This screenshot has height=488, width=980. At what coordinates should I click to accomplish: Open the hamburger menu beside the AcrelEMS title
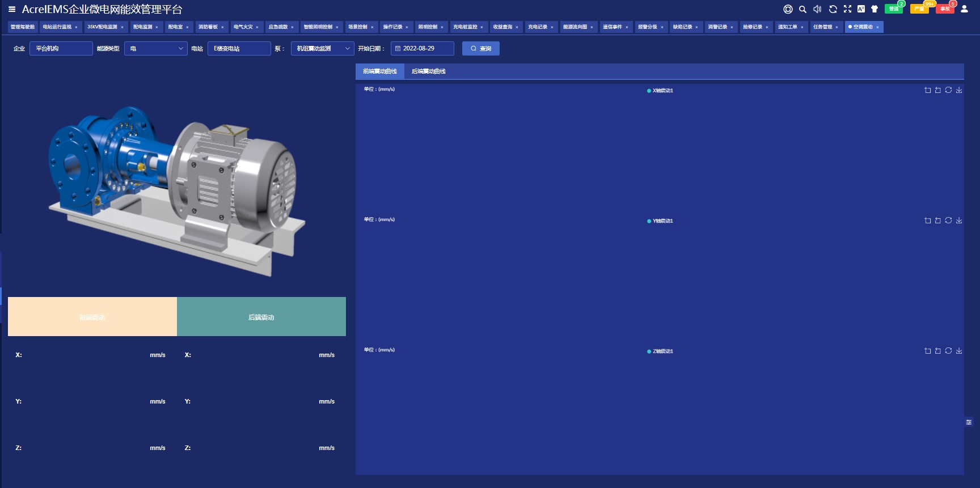(x=12, y=9)
